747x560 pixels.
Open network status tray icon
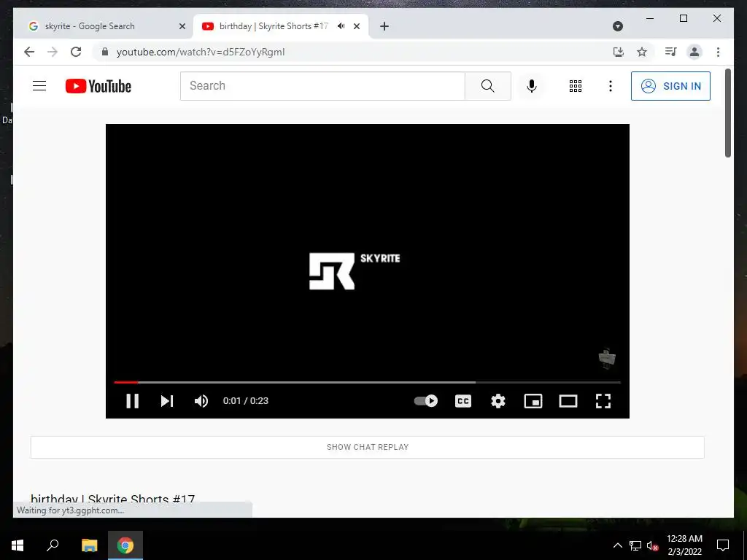pyautogui.click(x=635, y=545)
